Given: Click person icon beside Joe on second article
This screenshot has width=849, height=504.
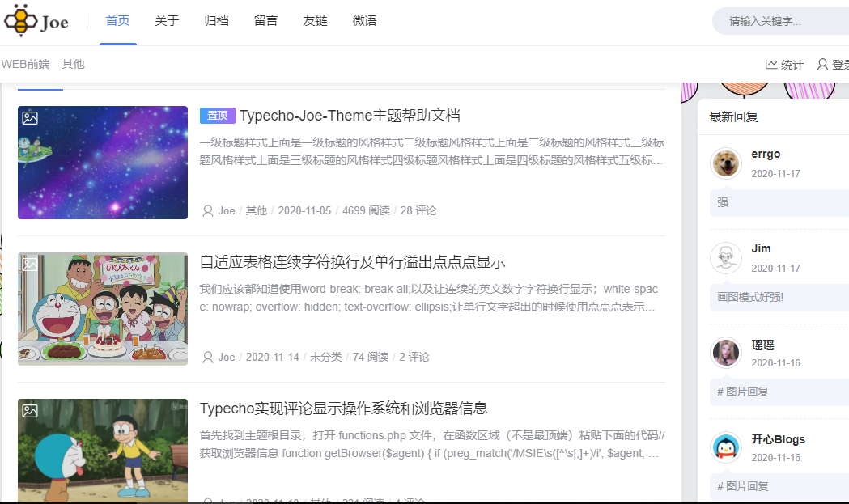Looking at the screenshot, I should 206,356.
